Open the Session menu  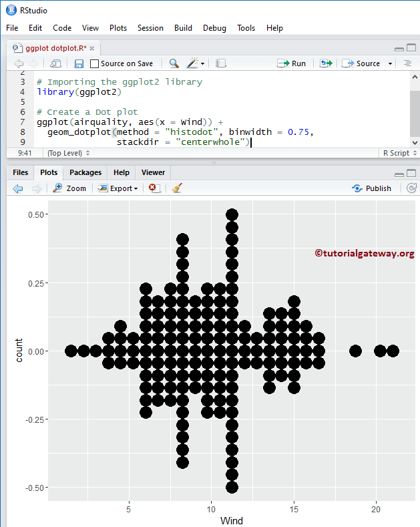click(150, 28)
